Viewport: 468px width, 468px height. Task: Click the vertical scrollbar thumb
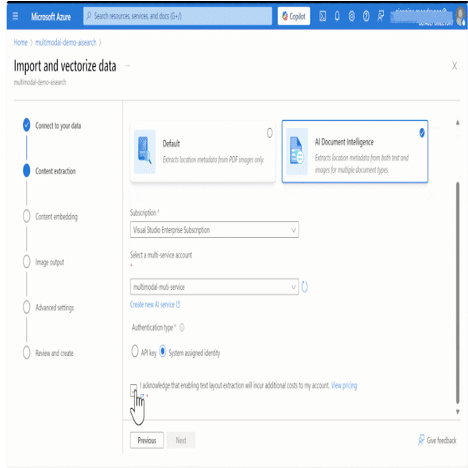tap(458, 293)
